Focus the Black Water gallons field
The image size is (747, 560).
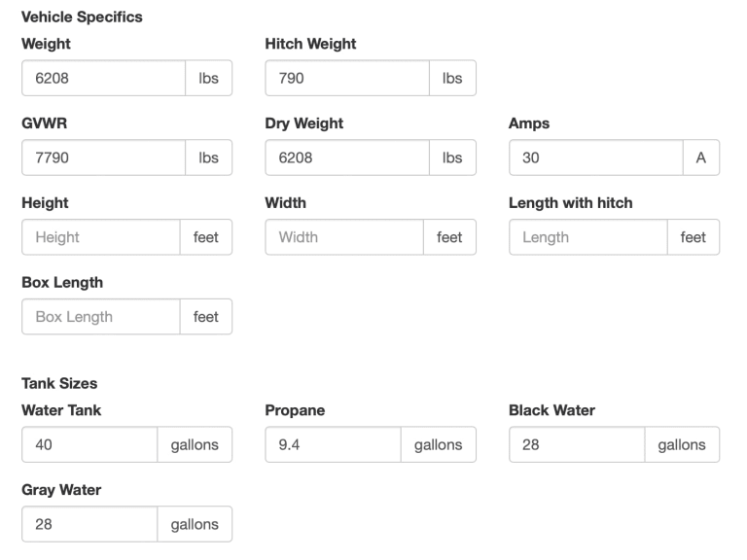(x=576, y=444)
